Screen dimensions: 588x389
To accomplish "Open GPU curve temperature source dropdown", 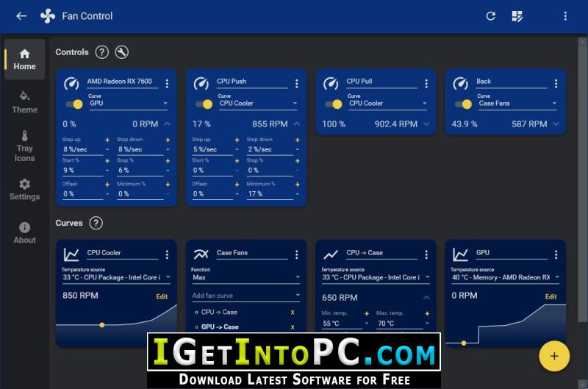I will [x=506, y=277].
